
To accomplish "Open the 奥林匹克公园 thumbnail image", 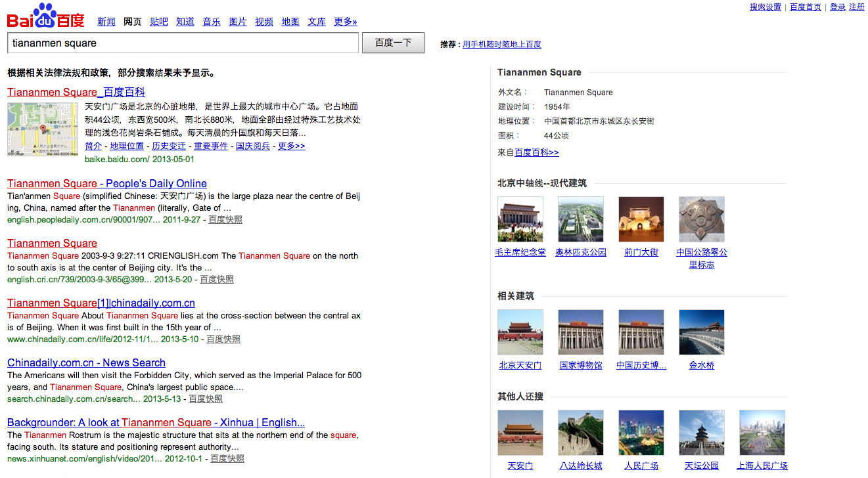I will coord(581,219).
